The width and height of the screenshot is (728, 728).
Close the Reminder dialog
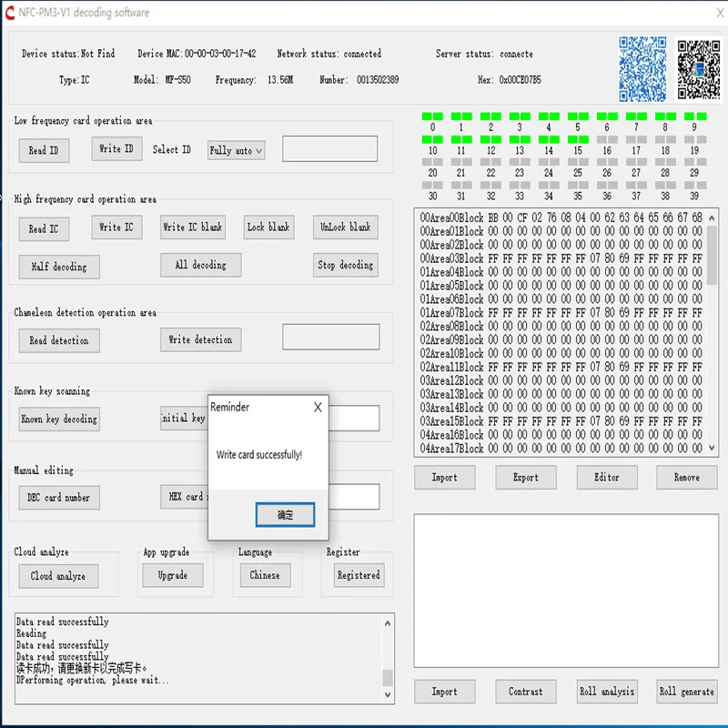click(x=318, y=407)
